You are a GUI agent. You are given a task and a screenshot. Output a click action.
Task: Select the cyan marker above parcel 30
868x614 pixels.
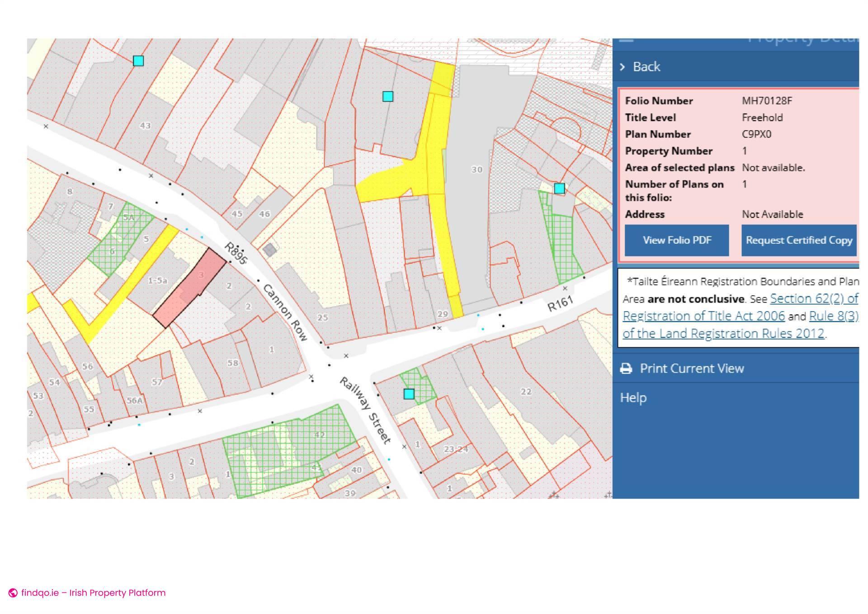pos(388,96)
